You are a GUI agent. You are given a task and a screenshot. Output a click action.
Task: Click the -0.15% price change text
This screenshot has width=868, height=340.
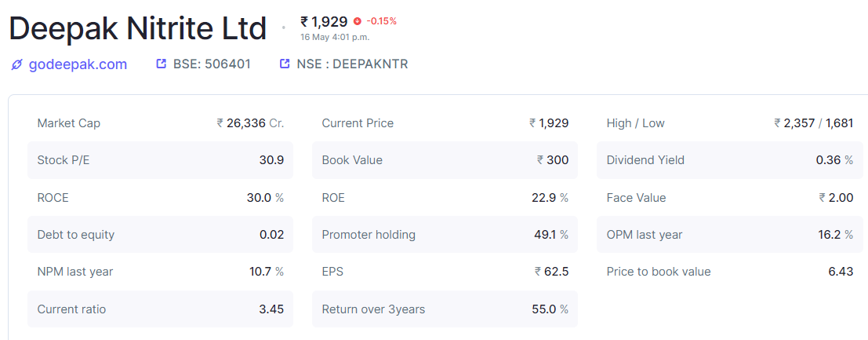pos(382,21)
